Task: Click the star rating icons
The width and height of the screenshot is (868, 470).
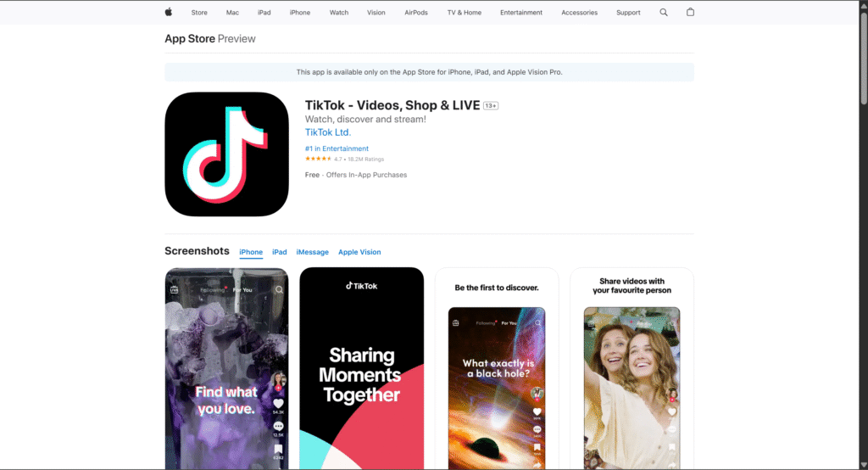Action: click(318, 159)
